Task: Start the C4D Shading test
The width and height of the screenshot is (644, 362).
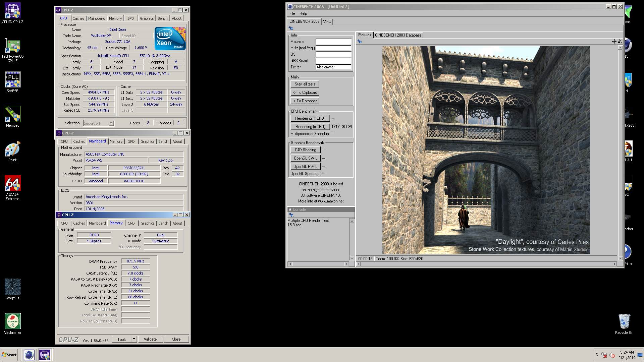Action: click(x=306, y=150)
